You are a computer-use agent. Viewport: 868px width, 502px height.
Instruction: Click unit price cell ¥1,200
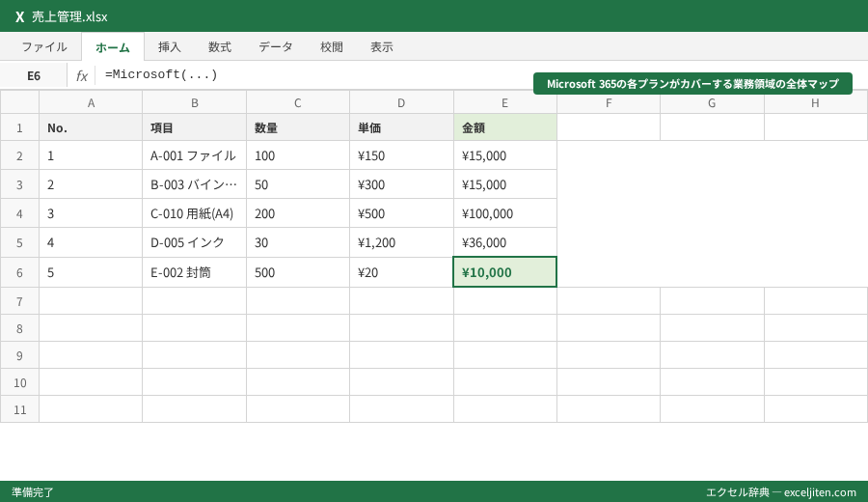401,242
